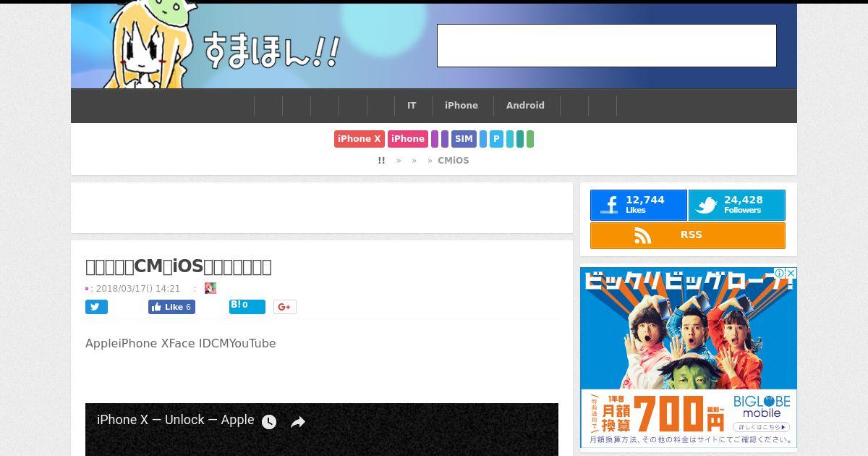
Task: Click the Facebook Like 6 button
Action: point(171,307)
